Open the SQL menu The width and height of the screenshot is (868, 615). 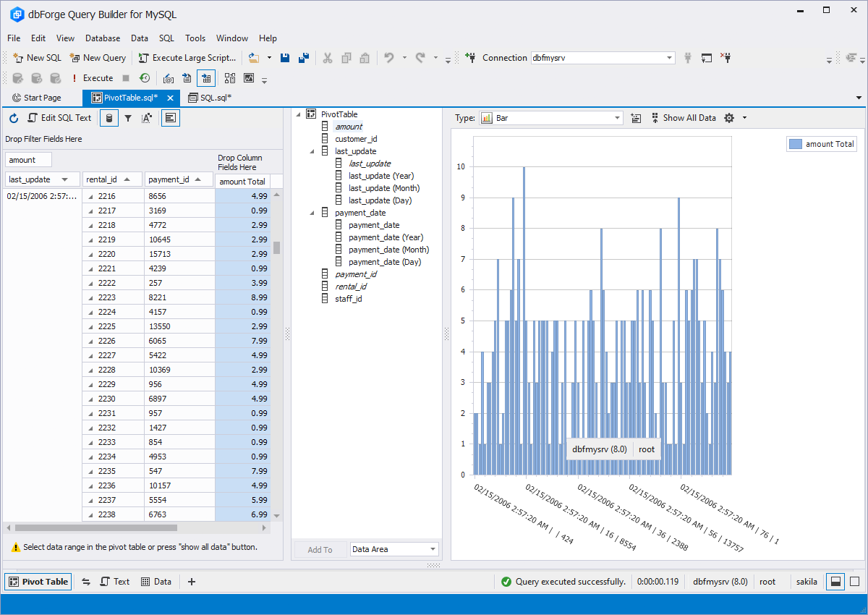[x=166, y=38]
